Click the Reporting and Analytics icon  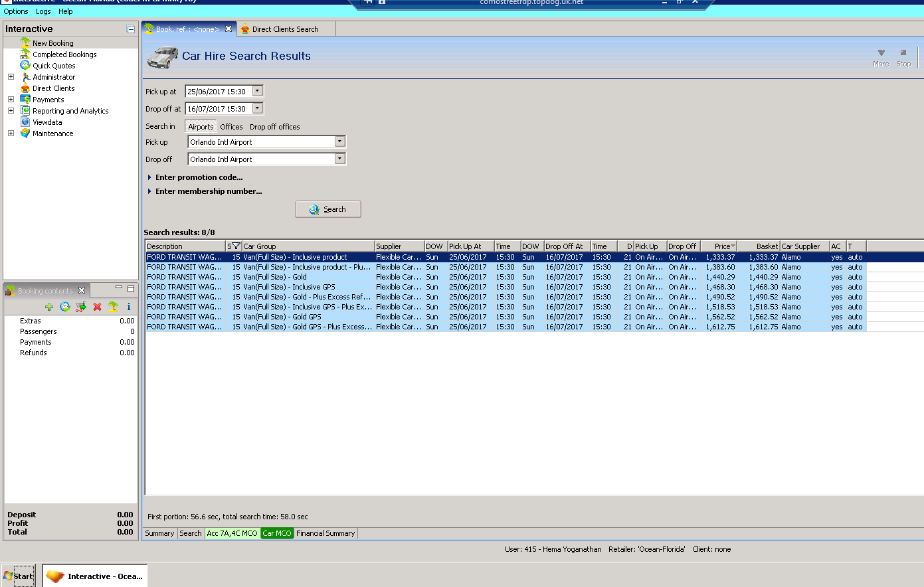(25, 110)
